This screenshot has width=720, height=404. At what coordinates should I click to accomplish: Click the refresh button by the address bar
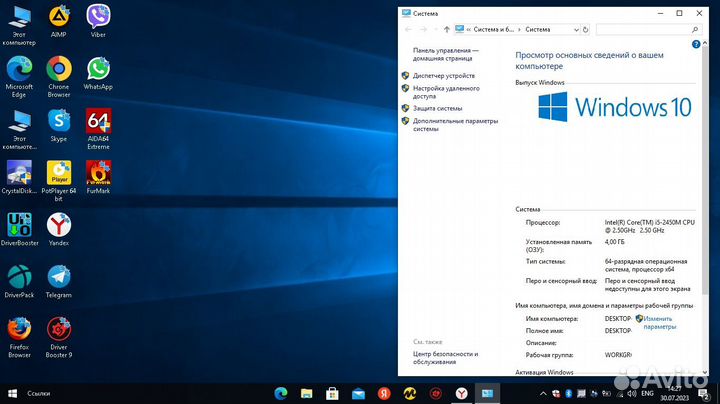click(x=585, y=29)
